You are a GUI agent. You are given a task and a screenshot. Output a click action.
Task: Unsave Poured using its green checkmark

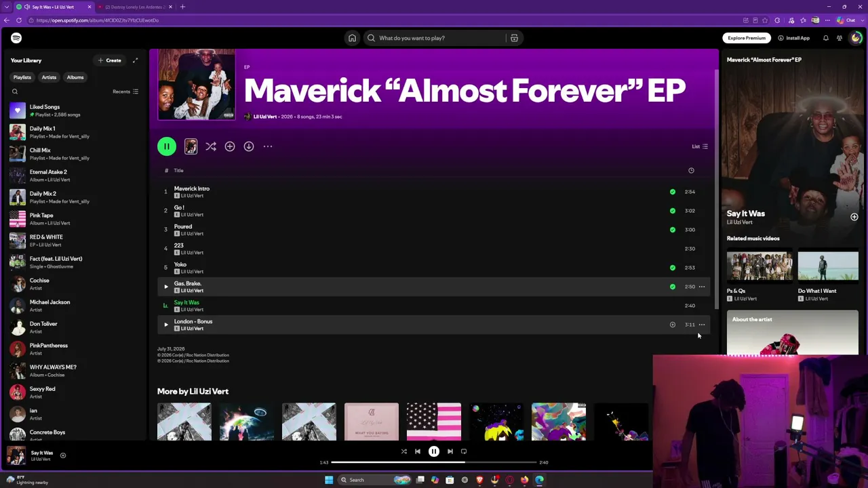pos(673,230)
